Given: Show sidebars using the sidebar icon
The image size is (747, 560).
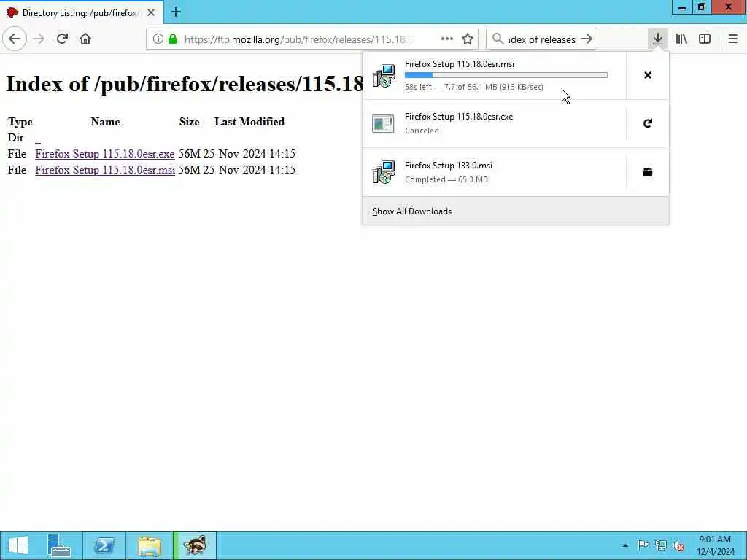Looking at the screenshot, I should (x=705, y=39).
